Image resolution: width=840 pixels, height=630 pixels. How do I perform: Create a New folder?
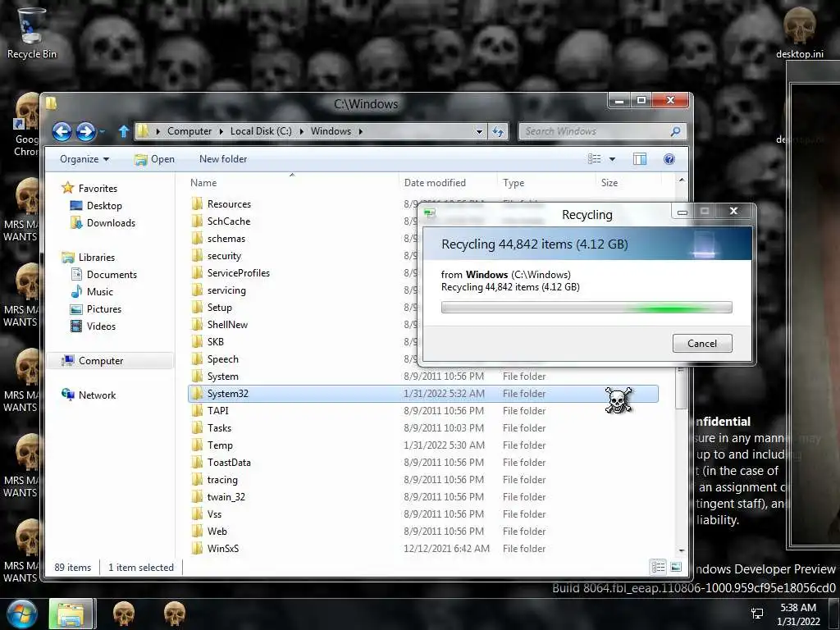(x=223, y=159)
